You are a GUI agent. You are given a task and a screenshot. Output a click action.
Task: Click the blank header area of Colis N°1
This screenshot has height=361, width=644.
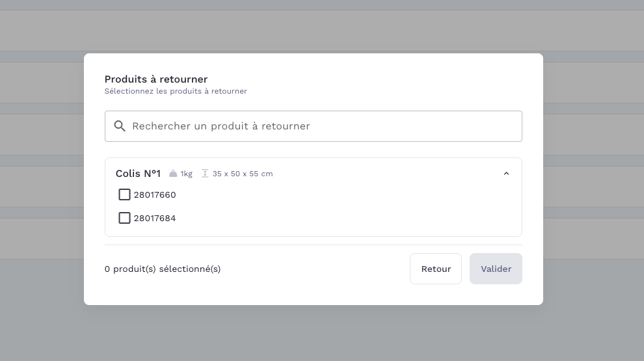coord(390,174)
